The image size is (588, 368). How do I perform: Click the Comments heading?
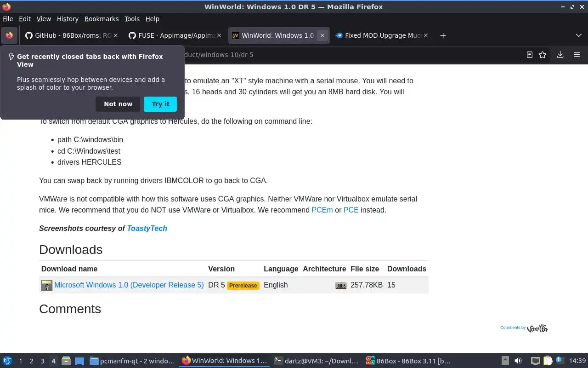pos(70,309)
